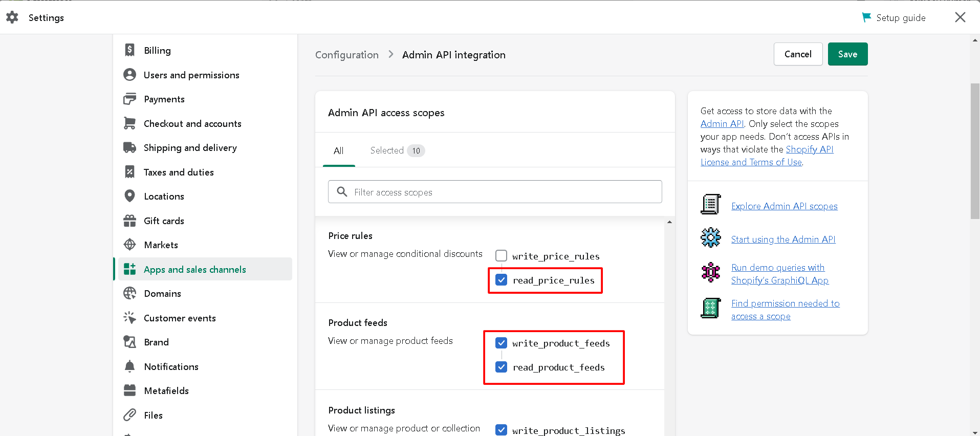Click the page scrollbar down arrow
Screen dimensions: 980x436
[x=975, y=432]
